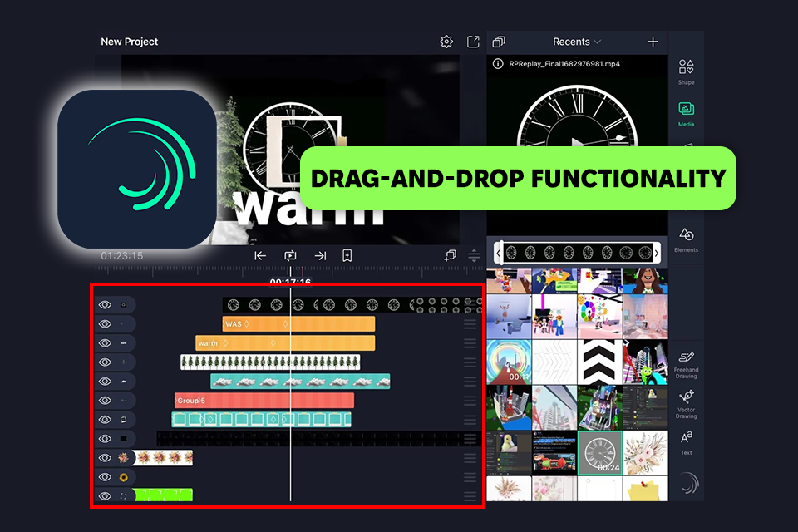Select the smiling brown-haired avatar thumbnail
Screen dimensions: 798x532
645,282
